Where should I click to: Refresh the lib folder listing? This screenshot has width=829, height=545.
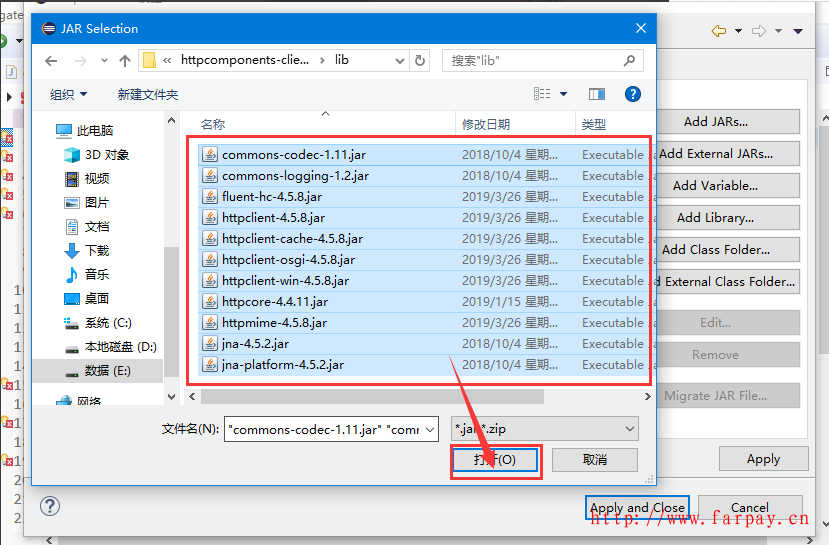tap(420, 61)
